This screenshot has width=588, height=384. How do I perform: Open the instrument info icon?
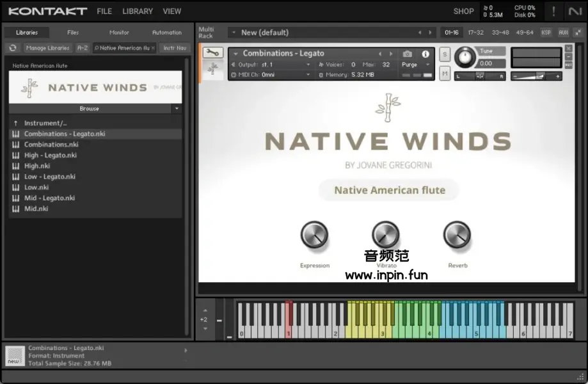[425, 54]
